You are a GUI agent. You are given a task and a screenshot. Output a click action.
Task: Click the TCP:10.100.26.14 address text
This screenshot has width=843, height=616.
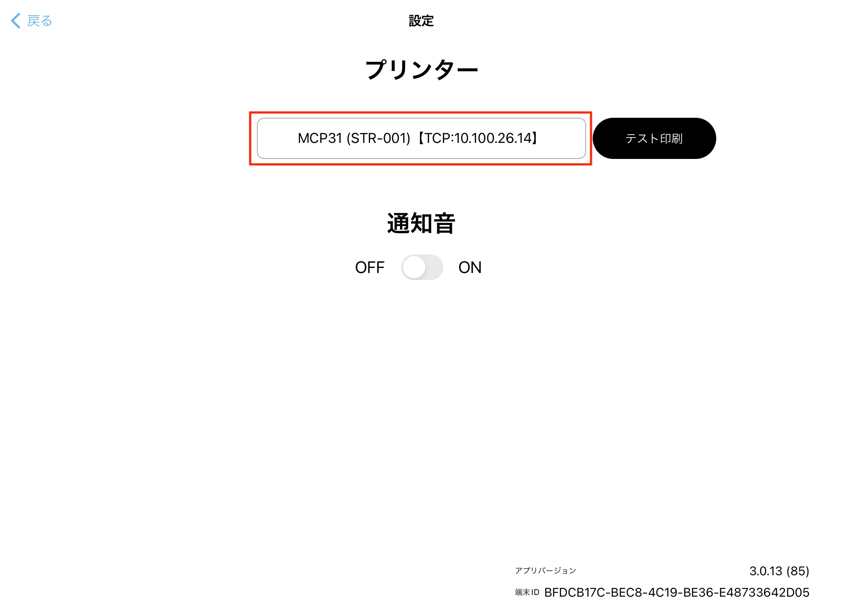coord(478,138)
